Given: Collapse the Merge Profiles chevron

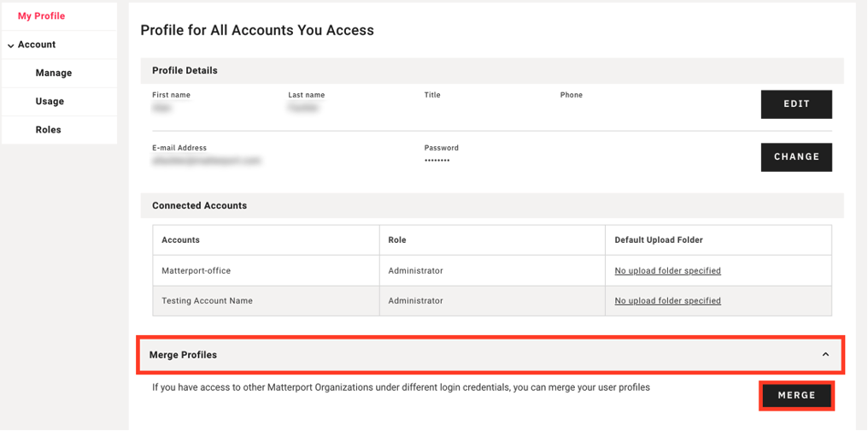Looking at the screenshot, I should click(825, 354).
